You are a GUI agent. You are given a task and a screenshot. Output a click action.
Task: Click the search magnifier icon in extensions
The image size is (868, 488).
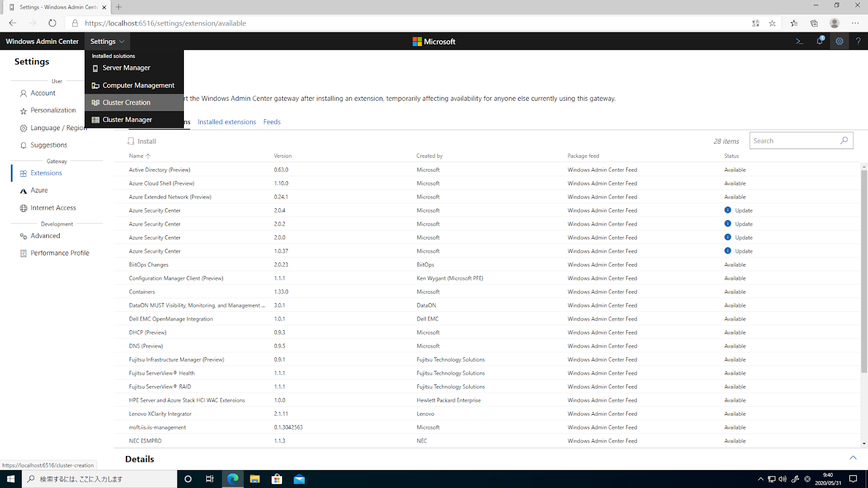point(844,140)
